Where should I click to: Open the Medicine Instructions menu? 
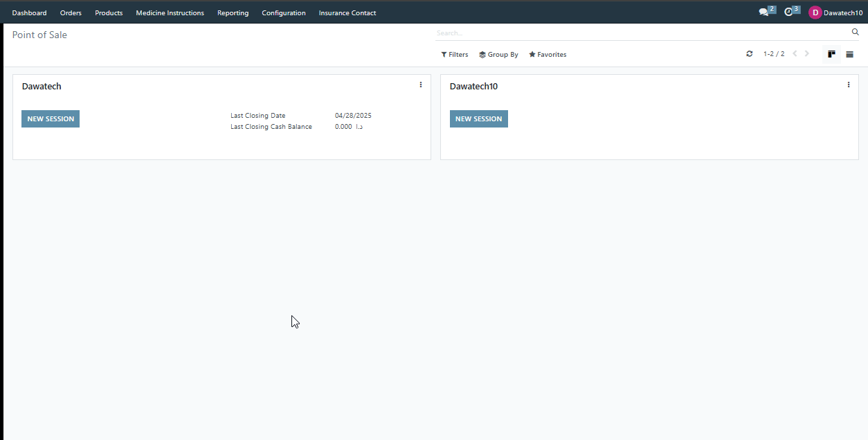coord(170,12)
